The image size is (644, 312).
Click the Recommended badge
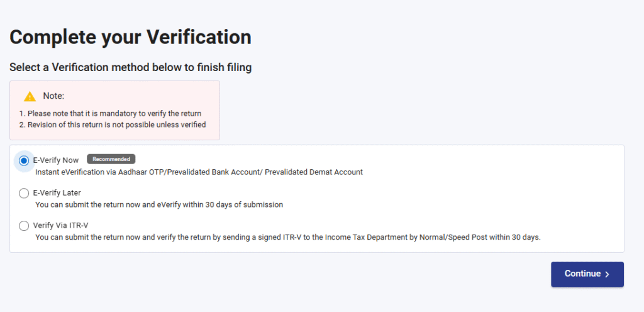click(x=111, y=159)
